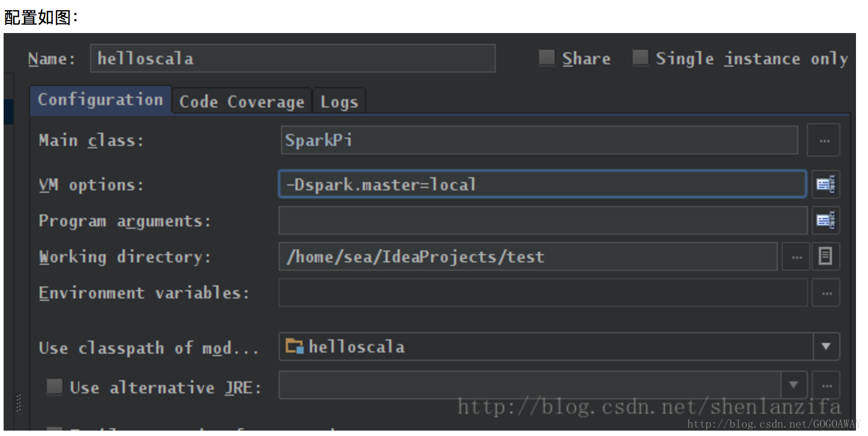Open the classpath module dropdown arrow
Screen dimensions: 868x436
click(826, 347)
